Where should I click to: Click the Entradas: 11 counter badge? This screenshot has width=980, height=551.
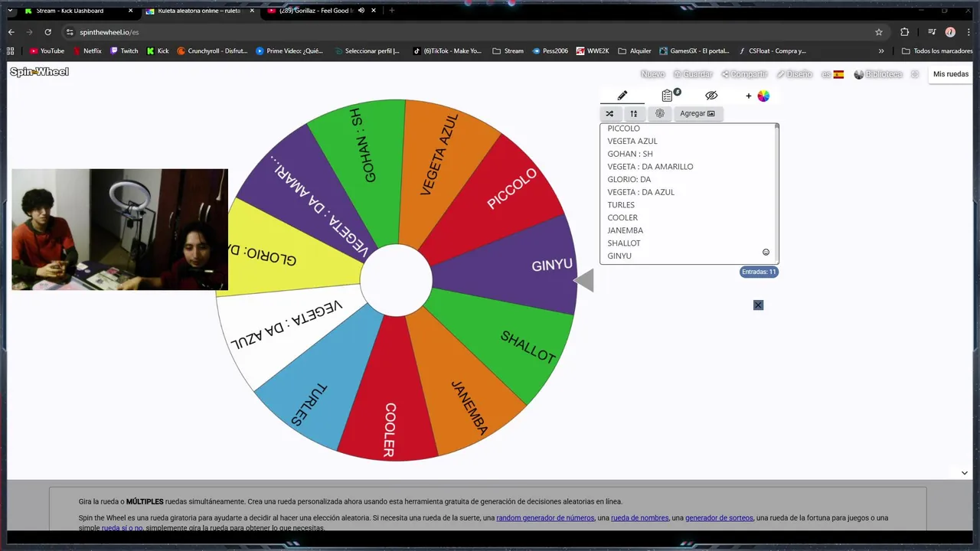(x=759, y=272)
